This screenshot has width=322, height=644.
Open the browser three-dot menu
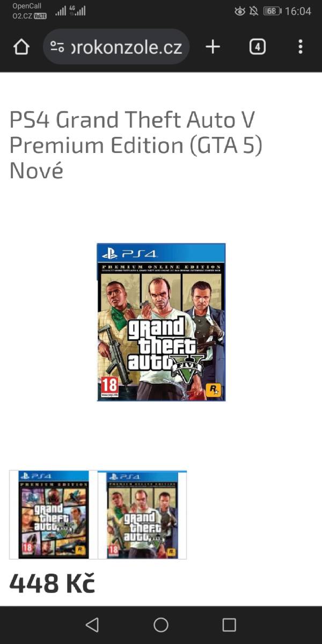click(301, 47)
